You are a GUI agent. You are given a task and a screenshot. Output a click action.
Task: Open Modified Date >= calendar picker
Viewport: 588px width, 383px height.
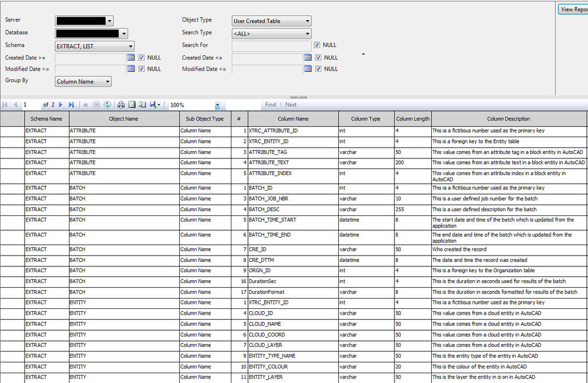[x=130, y=69]
